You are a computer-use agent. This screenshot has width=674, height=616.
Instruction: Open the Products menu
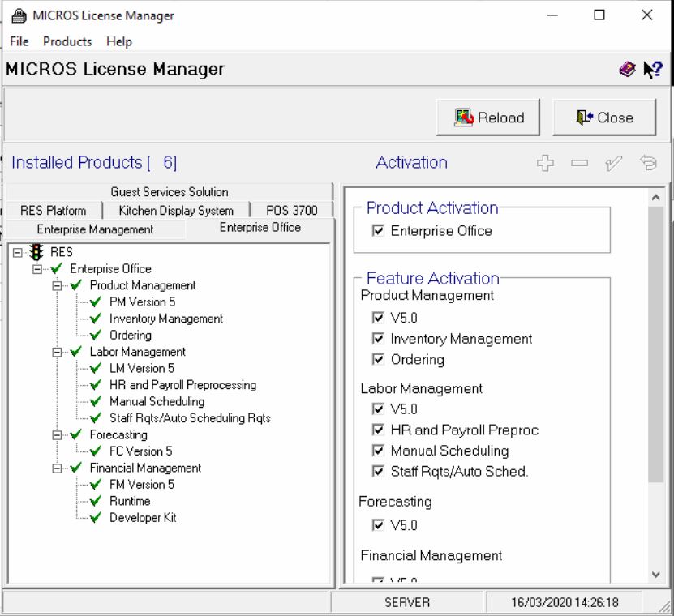click(x=67, y=41)
